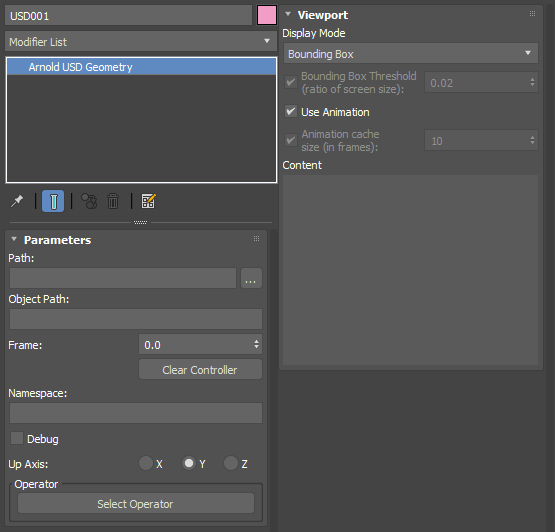555x532 pixels.
Task: Click the Viewport rollout grip dots
Action: (532, 13)
